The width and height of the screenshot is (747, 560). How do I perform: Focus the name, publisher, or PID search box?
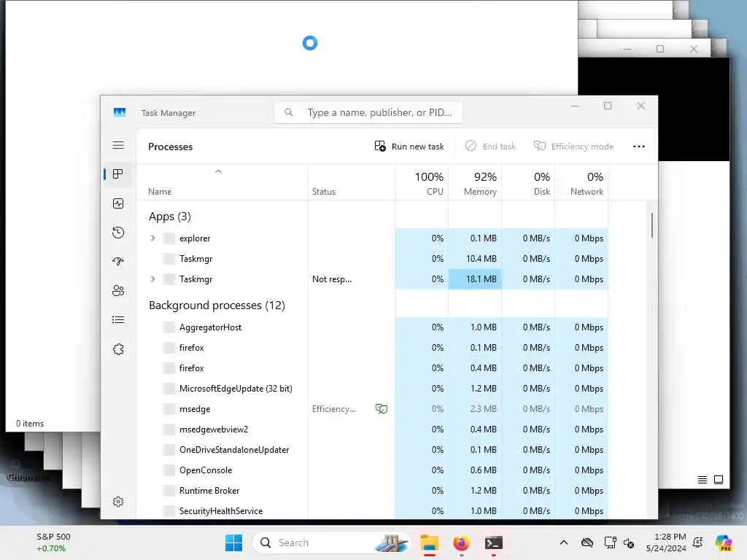(x=368, y=112)
